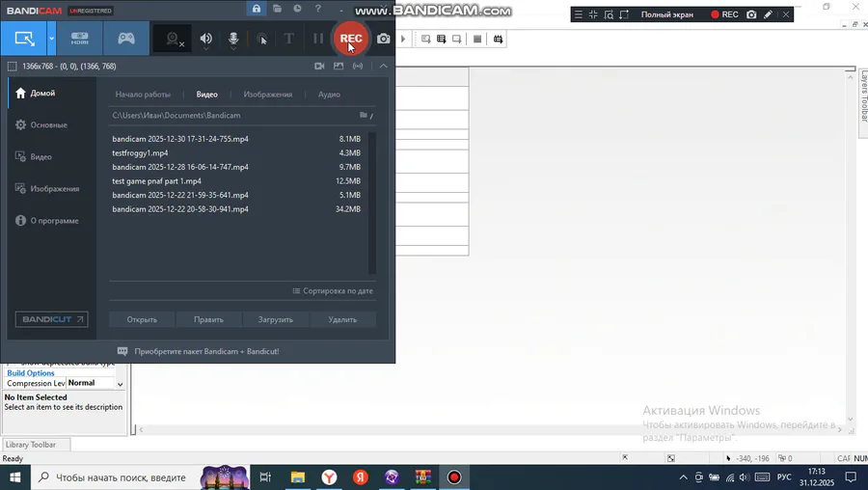
Task: Click the Править button
Action: click(x=208, y=319)
